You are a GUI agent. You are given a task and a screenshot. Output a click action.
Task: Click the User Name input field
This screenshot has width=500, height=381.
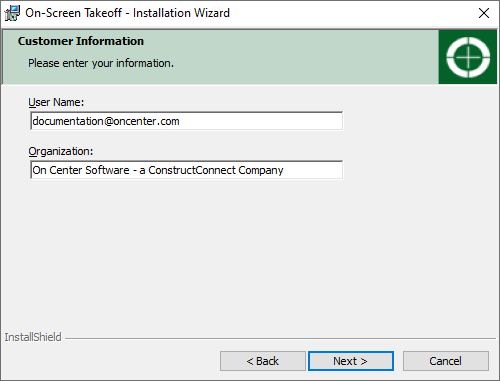pos(186,121)
